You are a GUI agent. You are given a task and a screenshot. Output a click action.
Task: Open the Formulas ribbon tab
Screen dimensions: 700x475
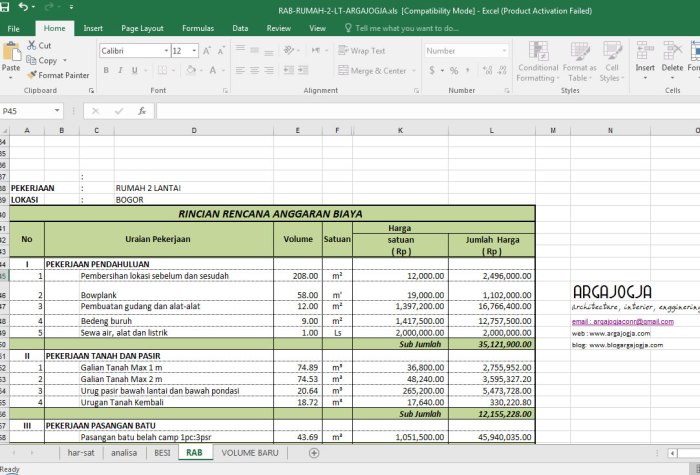click(x=198, y=28)
